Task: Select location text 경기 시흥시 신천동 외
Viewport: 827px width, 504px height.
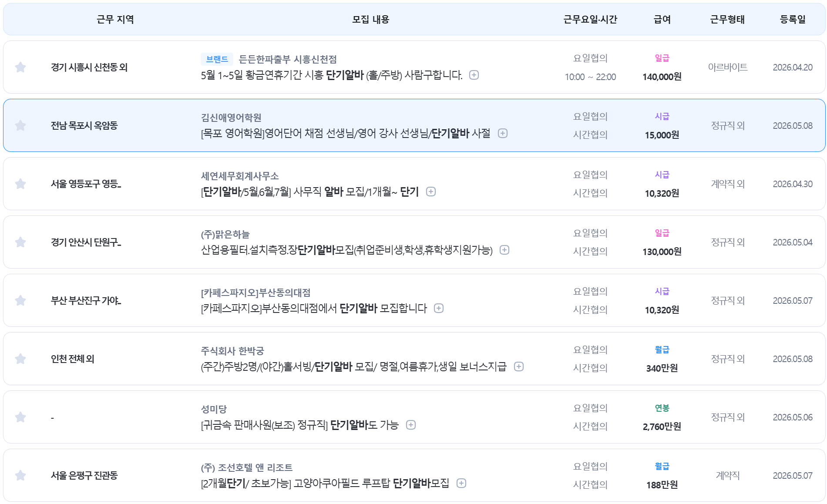Action: 89,67
